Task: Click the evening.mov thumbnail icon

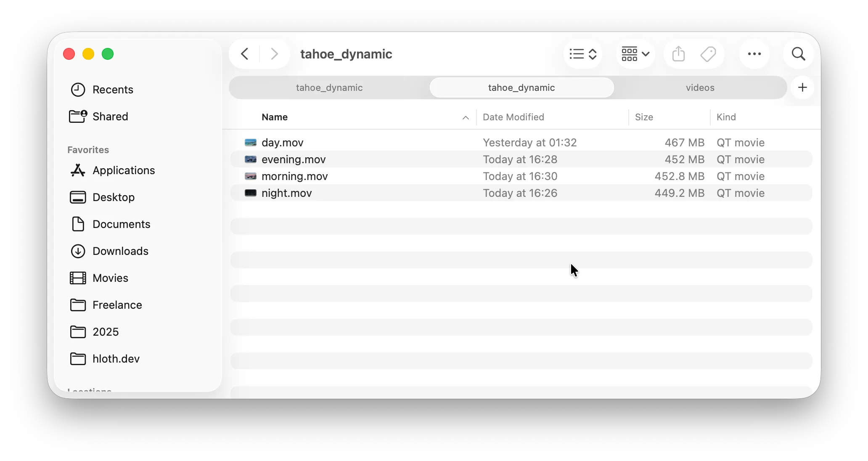Action: click(251, 159)
